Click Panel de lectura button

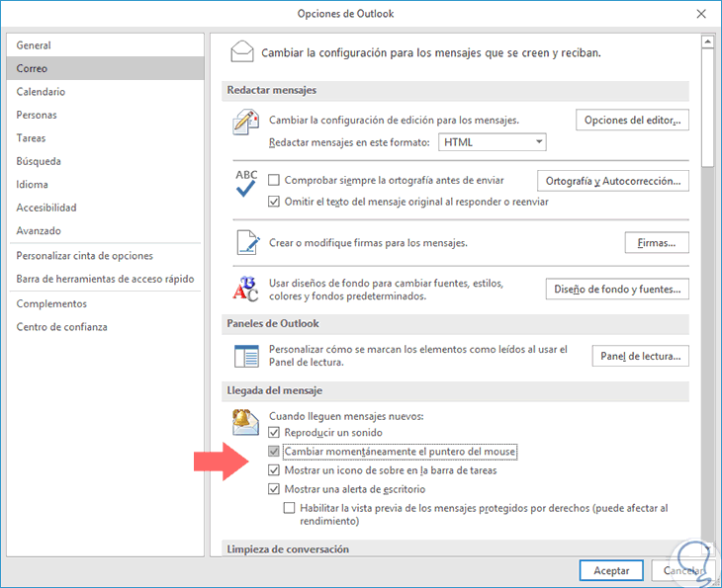coord(641,356)
